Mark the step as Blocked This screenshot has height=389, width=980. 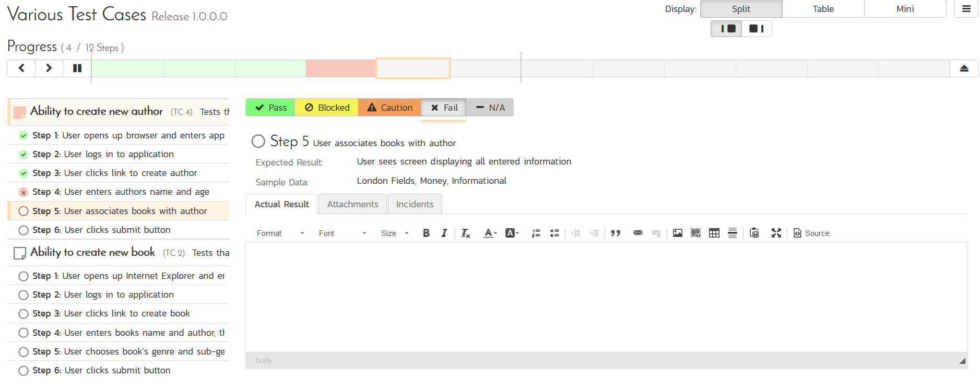click(x=327, y=108)
